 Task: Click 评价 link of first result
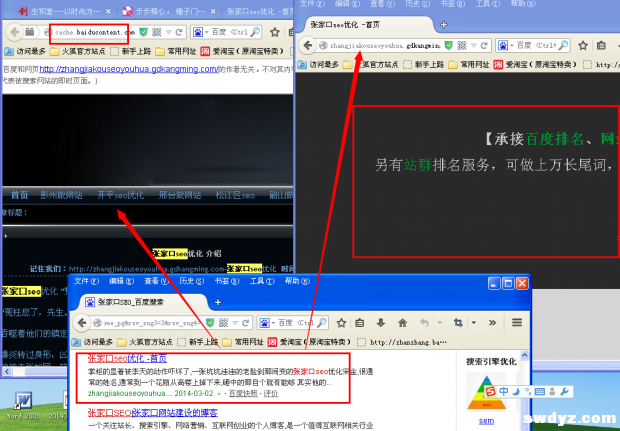tap(271, 393)
